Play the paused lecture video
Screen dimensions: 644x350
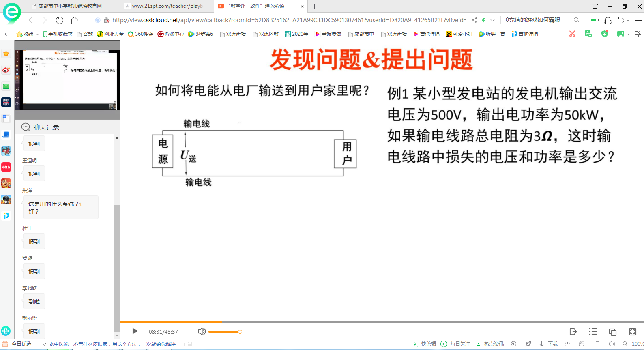click(x=135, y=331)
